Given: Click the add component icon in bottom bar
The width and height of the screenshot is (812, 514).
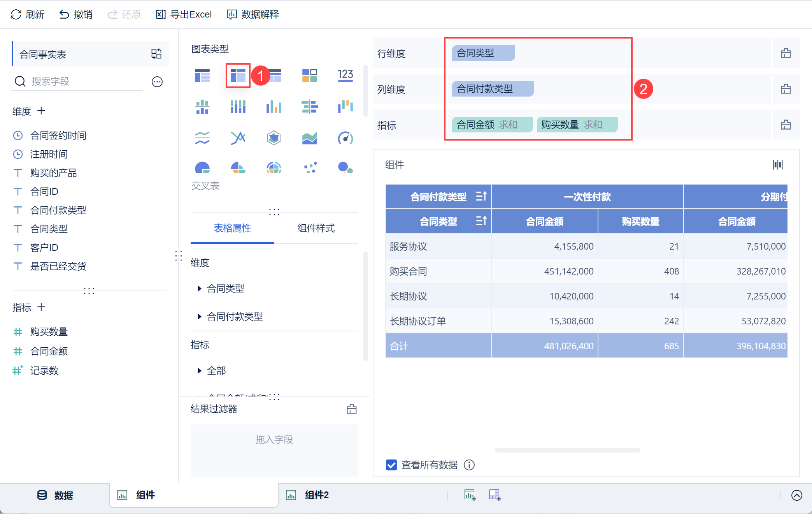Looking at the screenshot, I should pyautogui.click(x=470, y=495).
